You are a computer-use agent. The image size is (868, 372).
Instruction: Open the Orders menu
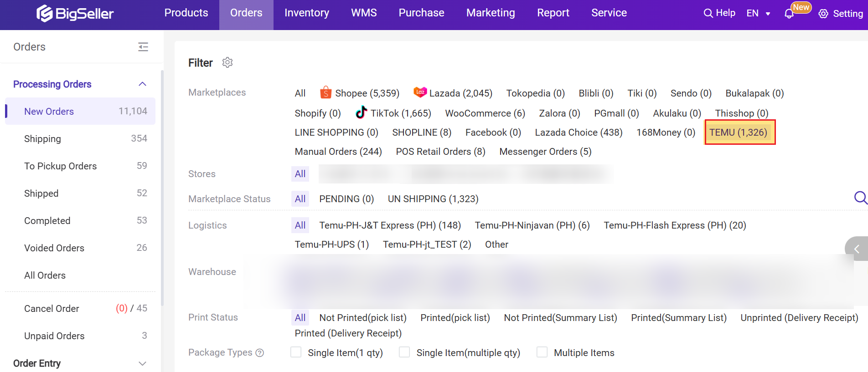[x=246, y=13]
